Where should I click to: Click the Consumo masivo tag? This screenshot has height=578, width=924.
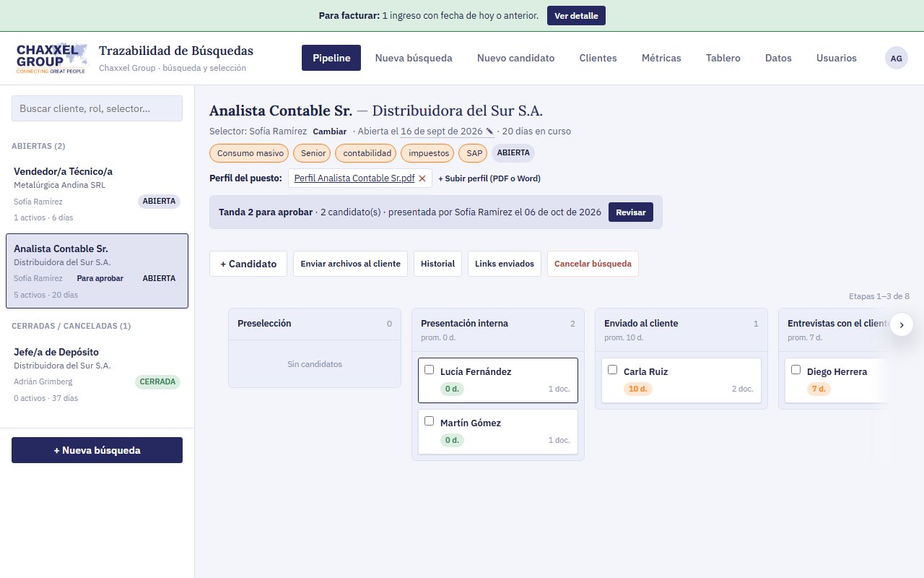click(x=249, y=153)
